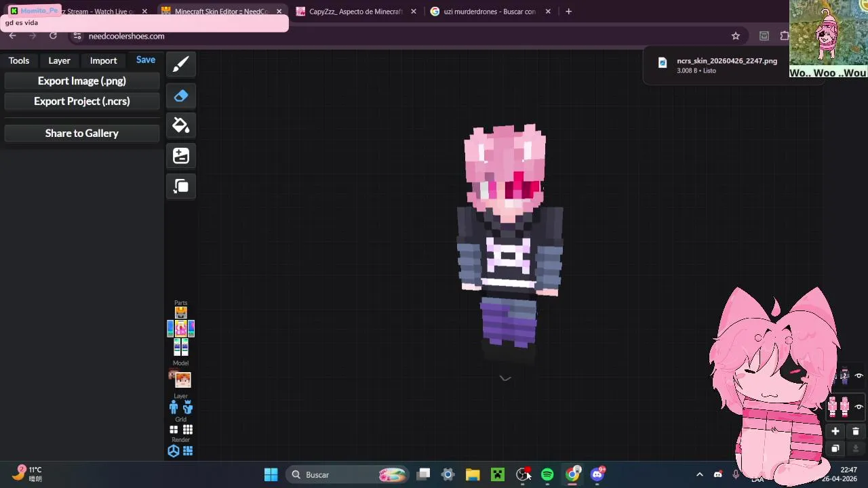View site information icon in address bar
This screenshot has width=868, height=488.
tap(77, 36)
